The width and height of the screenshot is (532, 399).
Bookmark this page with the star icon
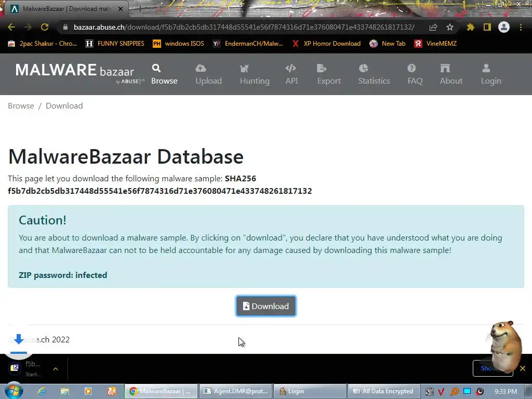point(449,27)
